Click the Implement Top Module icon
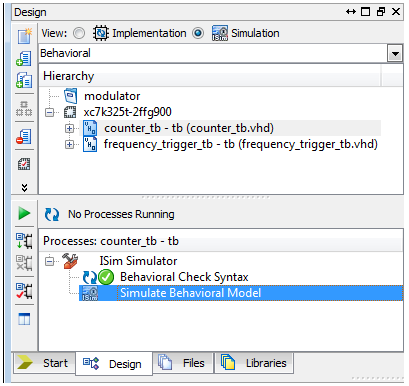Screen dimensions: 409x386 24,241
